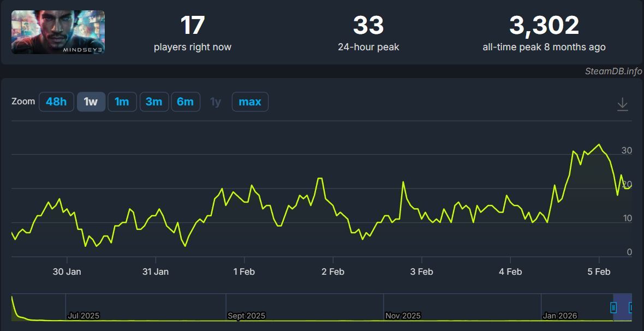
Task: Zoom the chart to 6m
Action: [185, 102]
